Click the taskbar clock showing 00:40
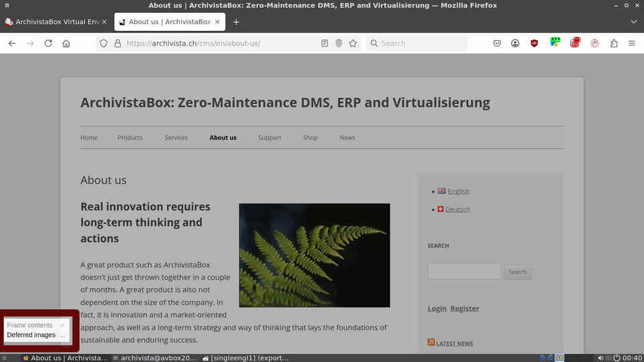The height and width of the screenshot is (362, 644). pos(632,358)
